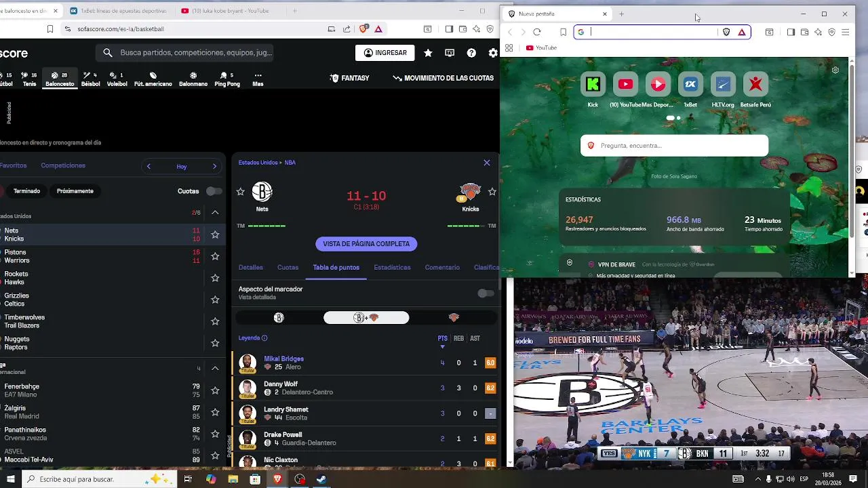Screen dimensions: 868x488
Task: Open Leo AI icon in new tab window toolbar
Action: (x=818, y=32)
